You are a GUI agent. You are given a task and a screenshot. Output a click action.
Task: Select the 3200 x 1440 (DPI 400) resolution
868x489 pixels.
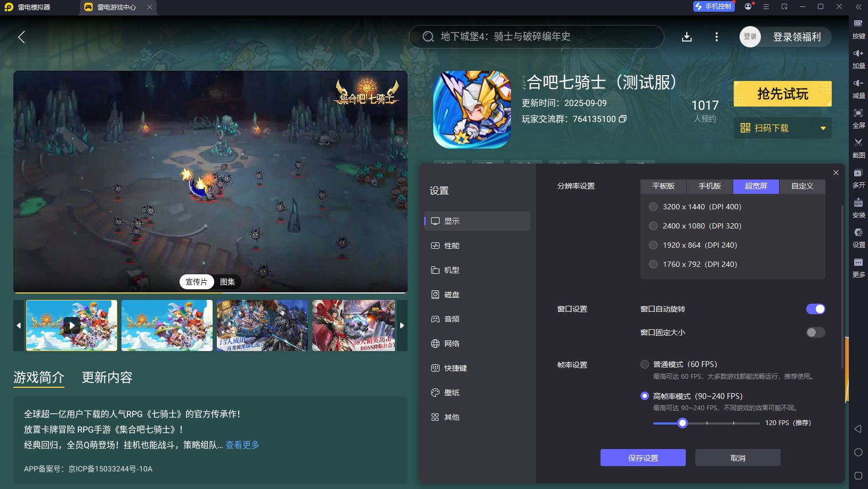[x=653, y=207]
